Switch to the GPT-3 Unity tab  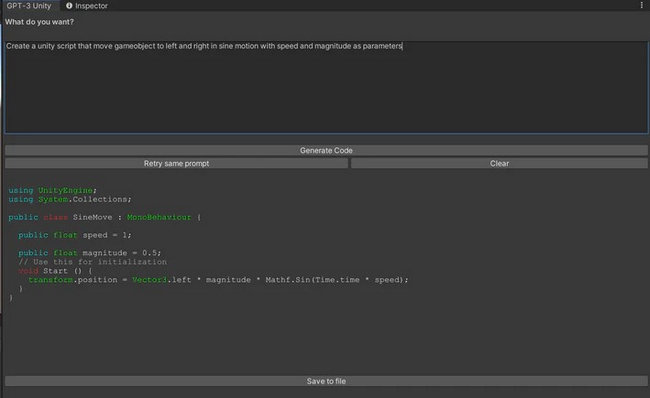tap(29, 6)
